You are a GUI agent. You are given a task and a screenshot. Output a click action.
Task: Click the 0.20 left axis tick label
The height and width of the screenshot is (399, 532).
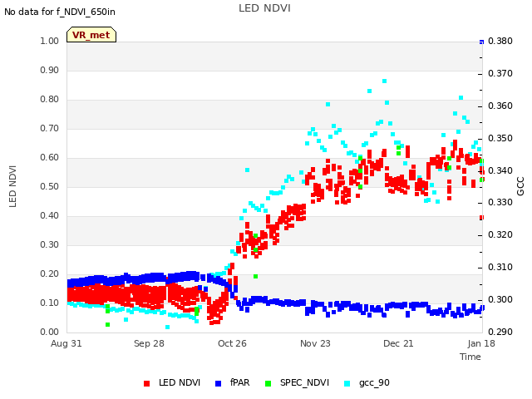(x=50, y=273)
